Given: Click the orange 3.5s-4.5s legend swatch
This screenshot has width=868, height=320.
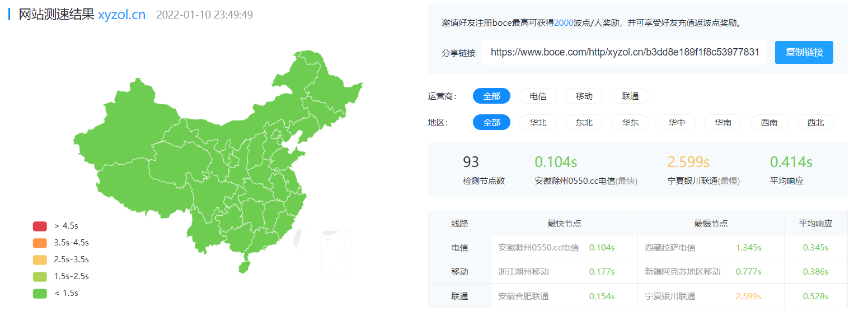Looking at the screenshot, I should pos(40,243).
